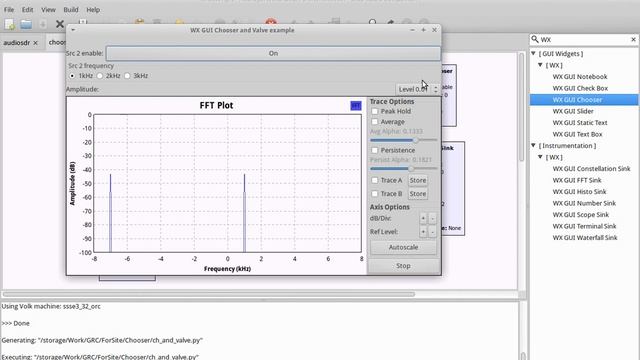Open the Amplitude Level dropdown
Viewport: 640px width, 360px height.
418,89
